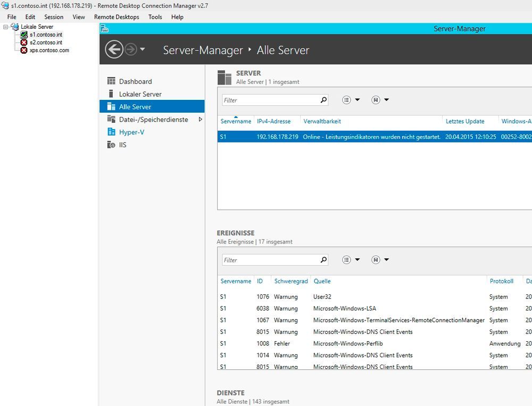Click the Ereignisse filter input field
The image size is (532, 406).
(x=269, y=260)
